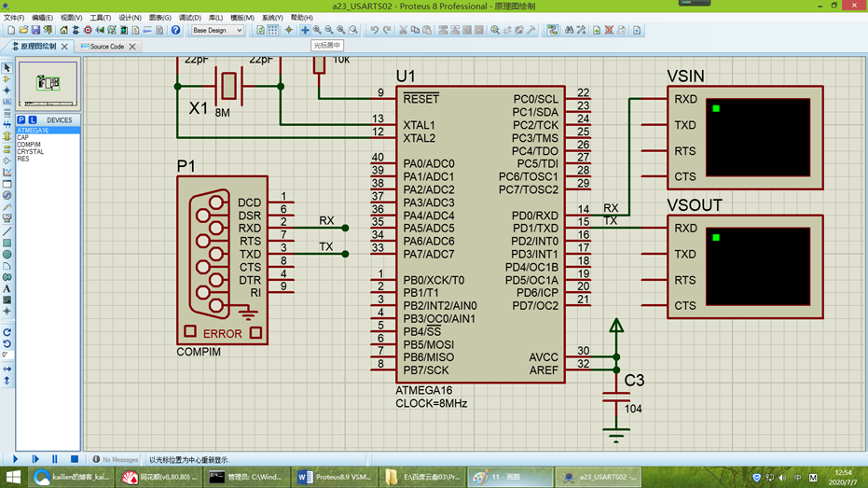Click the Undo arrow icon
Screen dimensions: 868x488
point(374,30)
